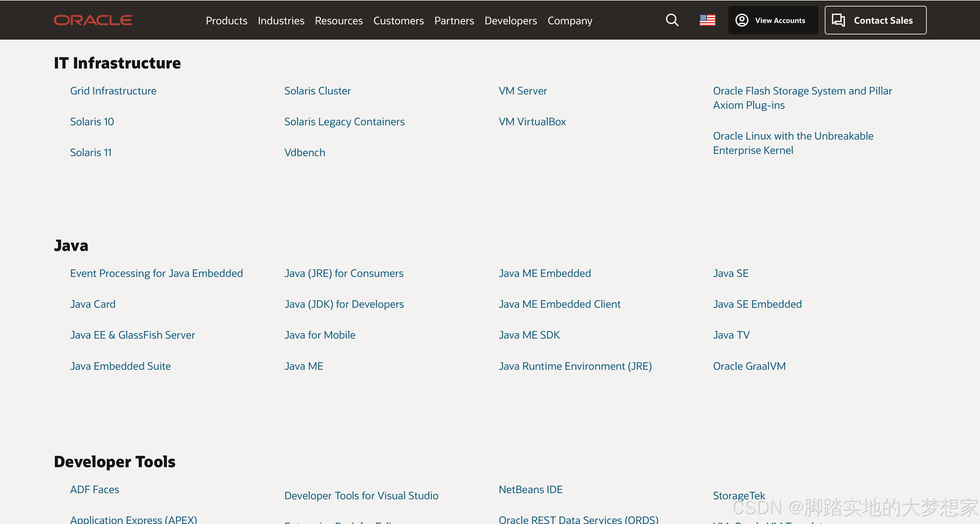Open the Solaris Legacy Containers link
980x524 pixels.
(x=344, y=122)
